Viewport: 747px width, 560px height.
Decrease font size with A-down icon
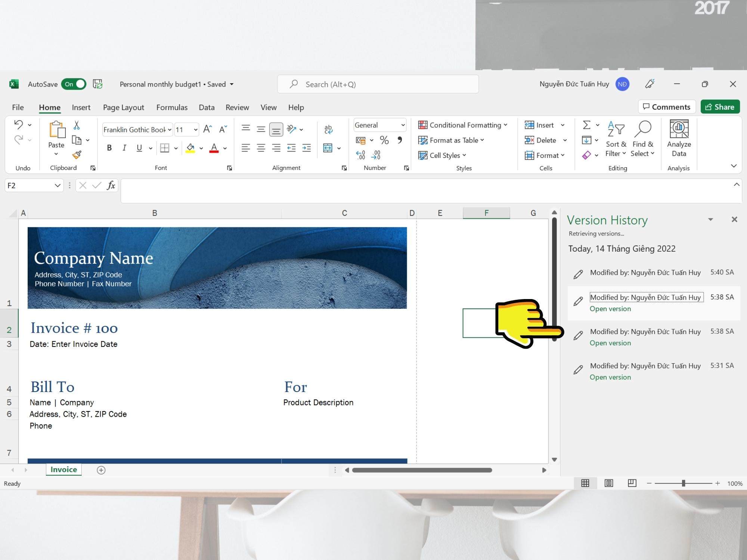pyautogui.click(x=223, y=130)
